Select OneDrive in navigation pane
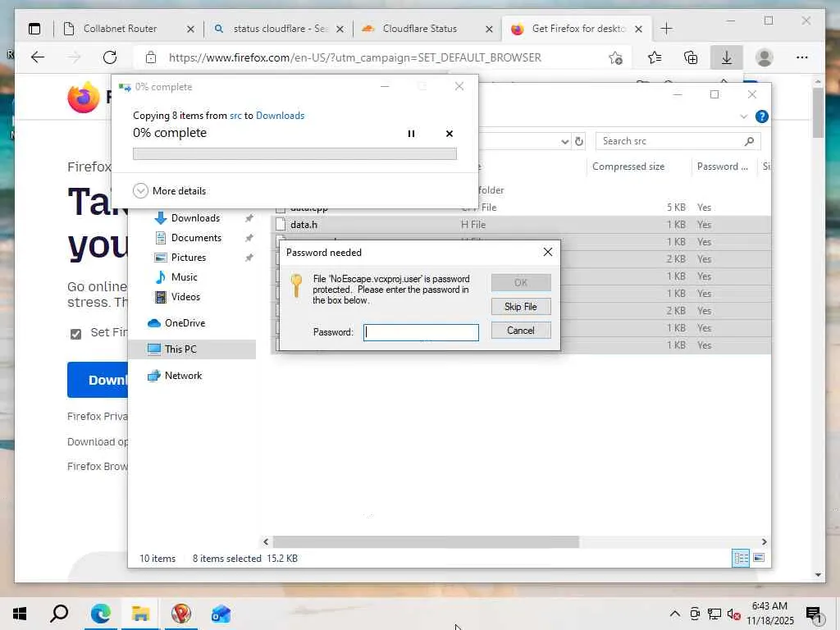This screenshot has width=840, height=630. (x=185, y=323)
